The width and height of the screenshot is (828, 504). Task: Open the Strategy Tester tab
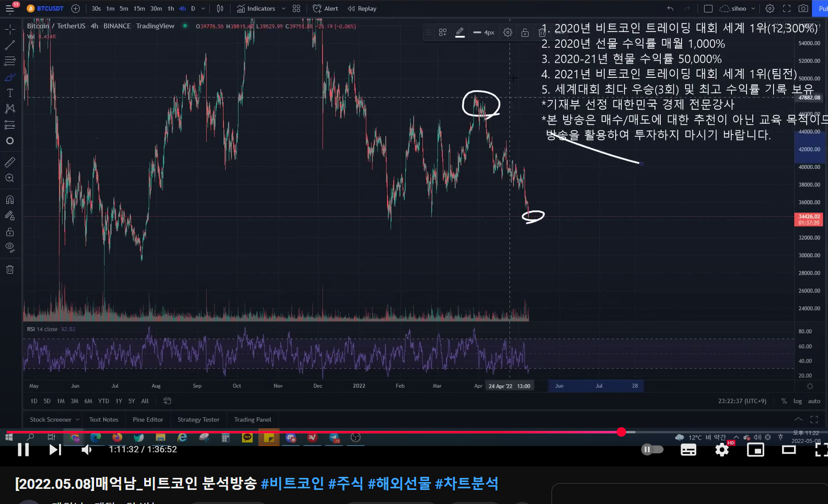[x=198, y=419]
